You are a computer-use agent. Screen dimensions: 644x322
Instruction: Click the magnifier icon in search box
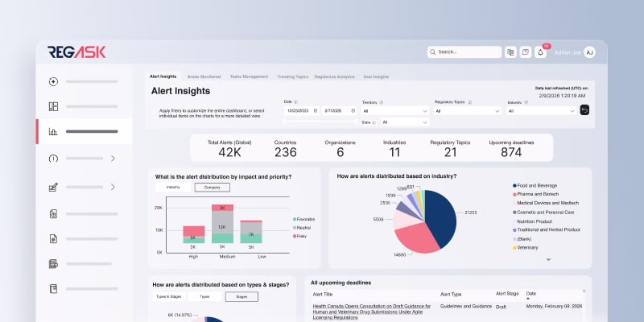(x=433, y=52)
